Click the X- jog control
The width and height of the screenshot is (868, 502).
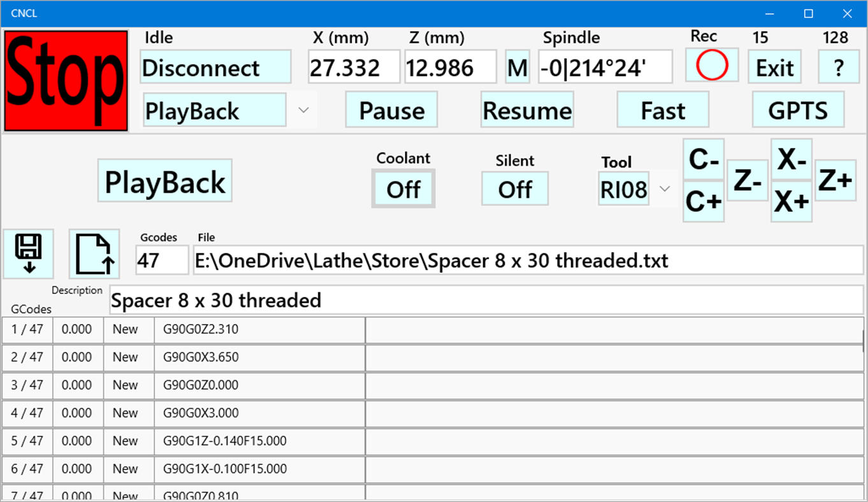pyautogui.click(x=791, y=161)
